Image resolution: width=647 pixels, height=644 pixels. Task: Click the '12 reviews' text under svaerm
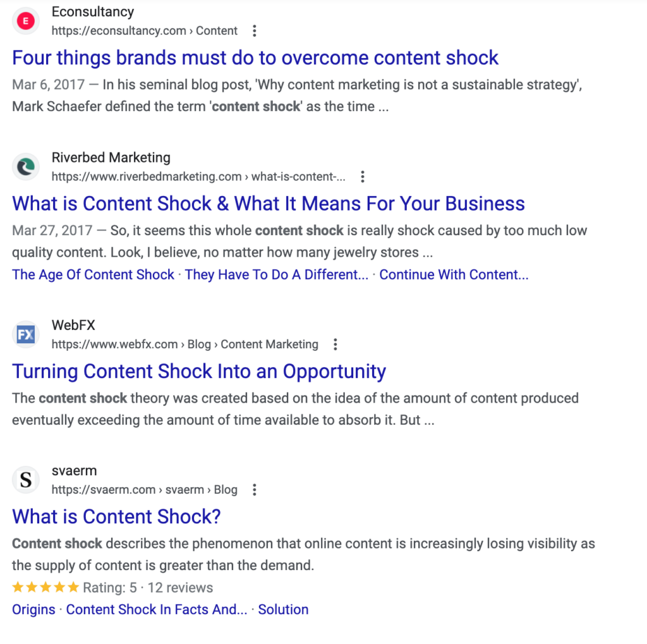(179, 587)
